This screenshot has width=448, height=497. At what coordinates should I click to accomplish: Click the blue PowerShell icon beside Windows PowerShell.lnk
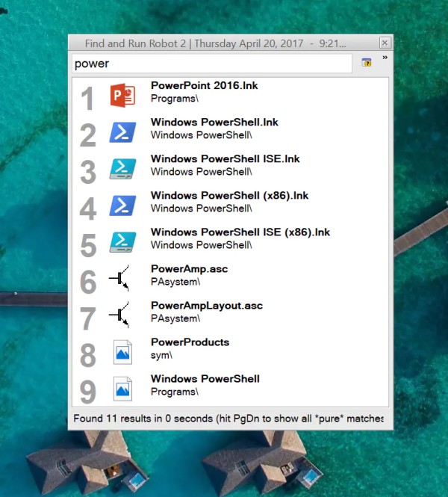coord(122,132)
